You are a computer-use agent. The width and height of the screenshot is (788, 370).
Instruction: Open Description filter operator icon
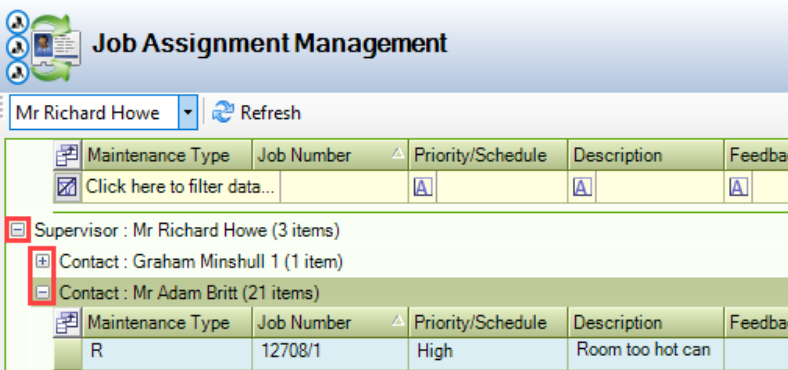(582, 188)
